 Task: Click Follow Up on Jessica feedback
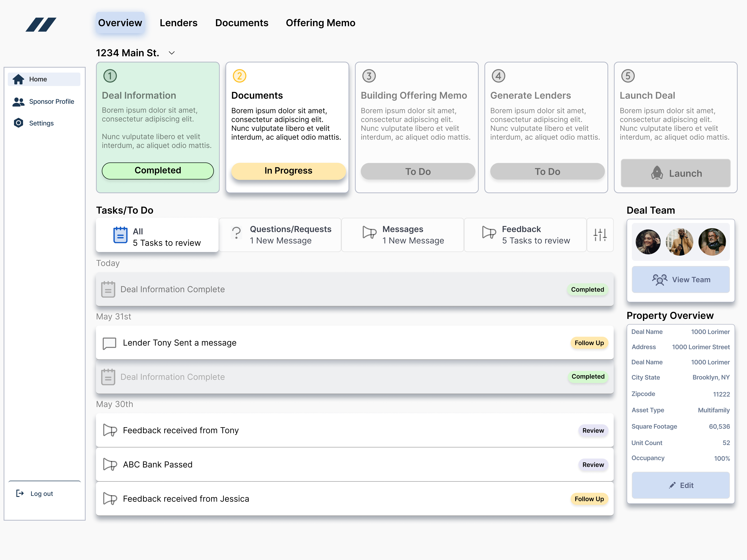pos(589,499)
